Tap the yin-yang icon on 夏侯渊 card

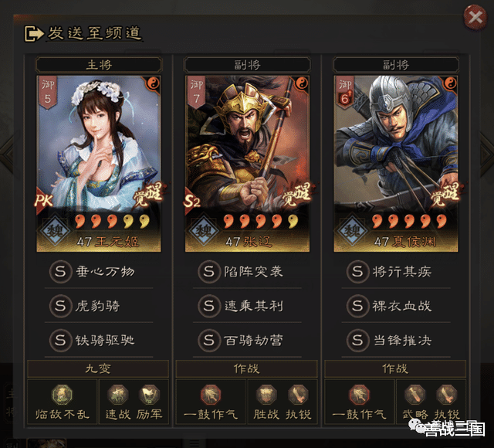[x=450, y=83]
